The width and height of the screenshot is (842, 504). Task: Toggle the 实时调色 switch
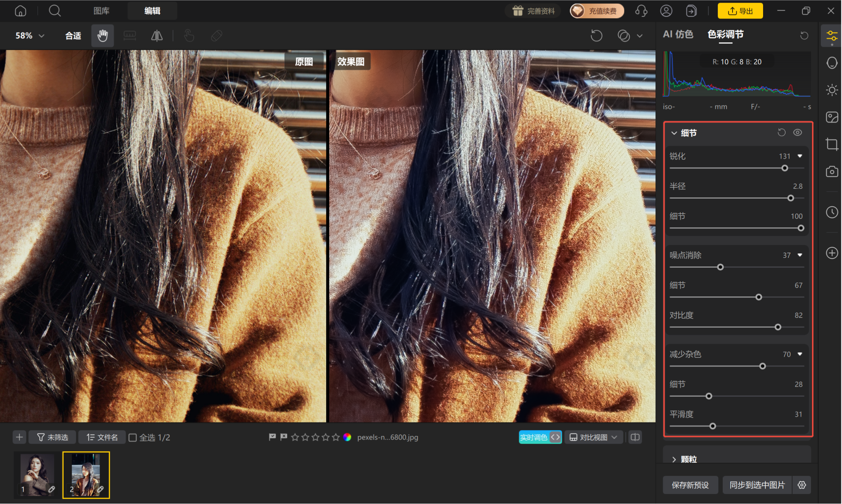[540, 437]
